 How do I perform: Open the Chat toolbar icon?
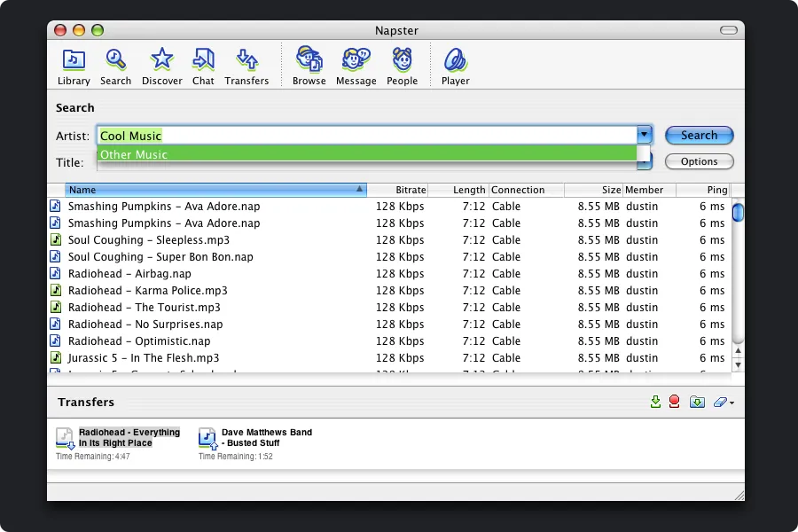coord(203,66)
